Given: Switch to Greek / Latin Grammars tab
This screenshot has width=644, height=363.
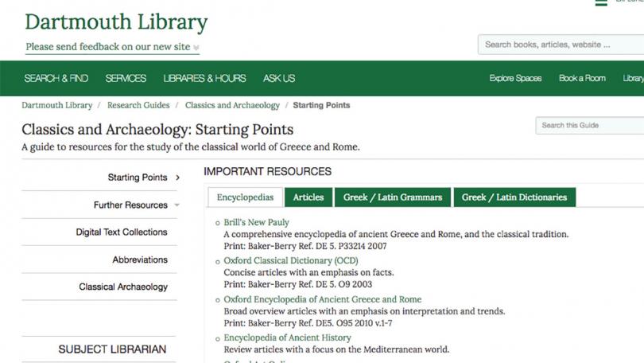Looking at the screenshot, I should [x=393, y=197].
